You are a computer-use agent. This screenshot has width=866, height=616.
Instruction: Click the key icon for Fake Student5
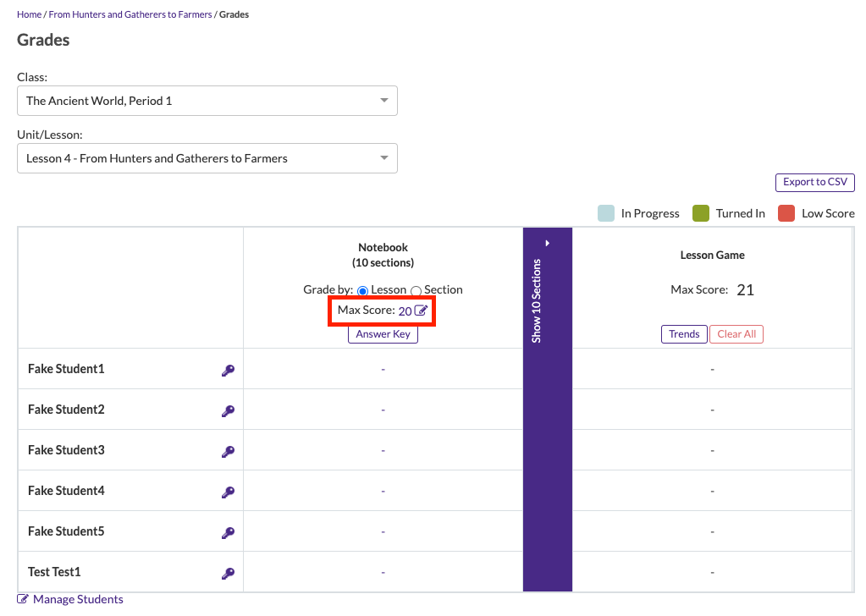228,531
